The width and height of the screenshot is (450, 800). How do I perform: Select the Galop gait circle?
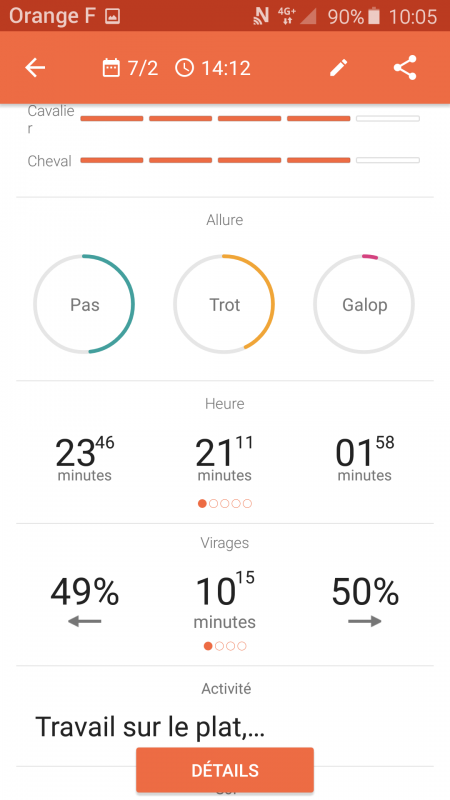[364, 304]
